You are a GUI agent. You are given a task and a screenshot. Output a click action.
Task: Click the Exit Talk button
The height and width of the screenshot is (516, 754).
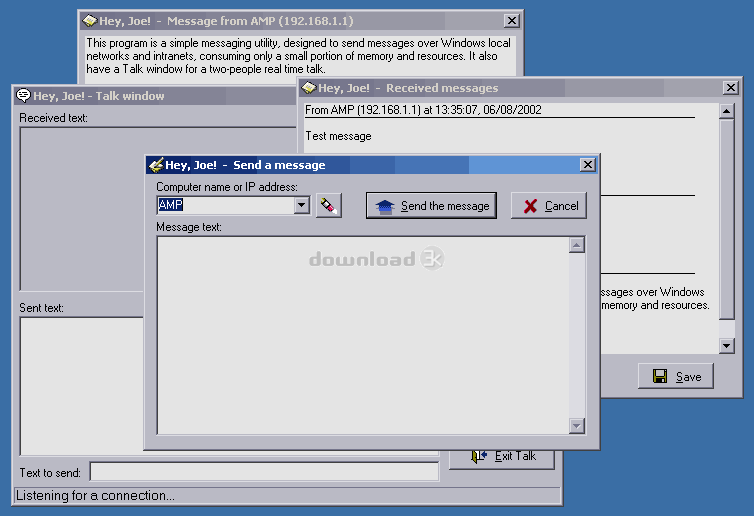coord(502,457)
